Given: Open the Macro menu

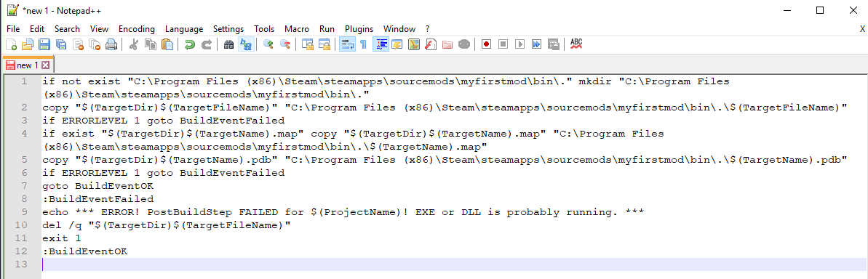Looking at the screenshot, I should pos(297,29).
